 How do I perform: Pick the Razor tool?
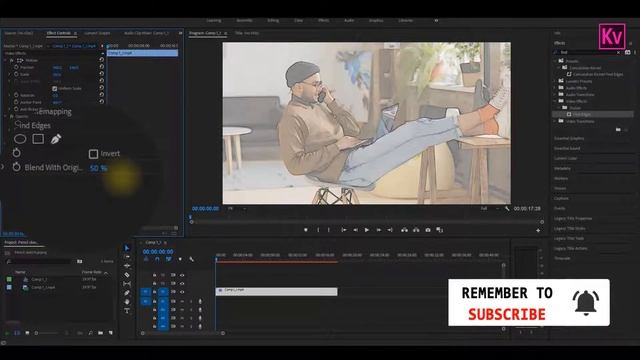[x=127, y=275]
